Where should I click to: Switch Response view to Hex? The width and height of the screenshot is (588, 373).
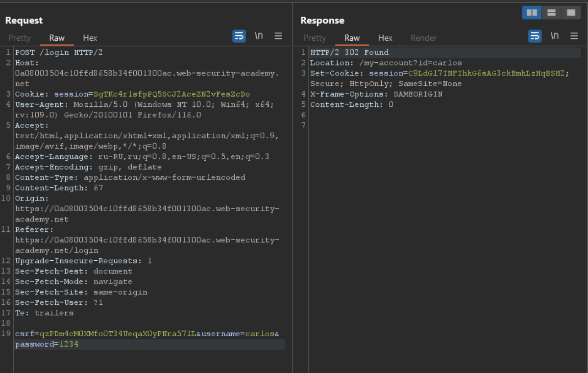coord(385,38)
